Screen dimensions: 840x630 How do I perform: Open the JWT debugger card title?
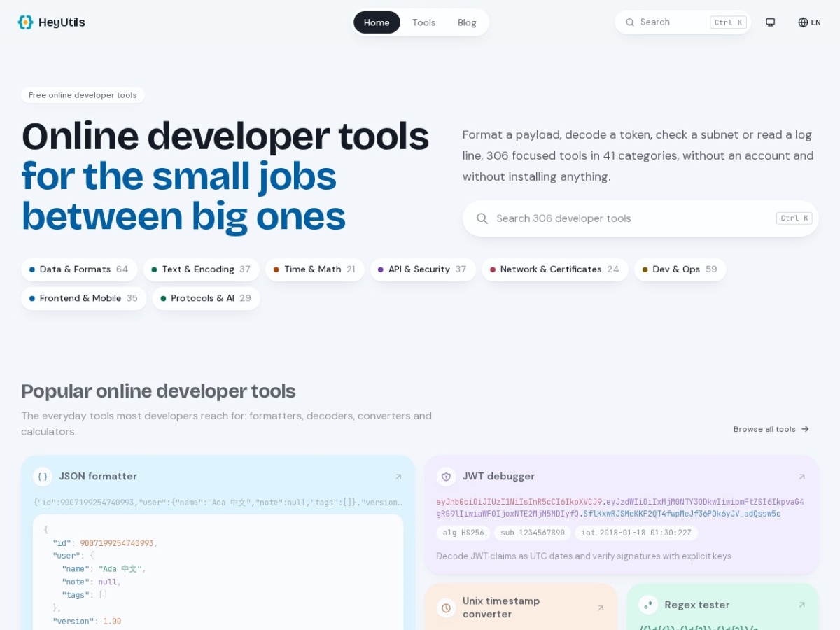point(498,477)
